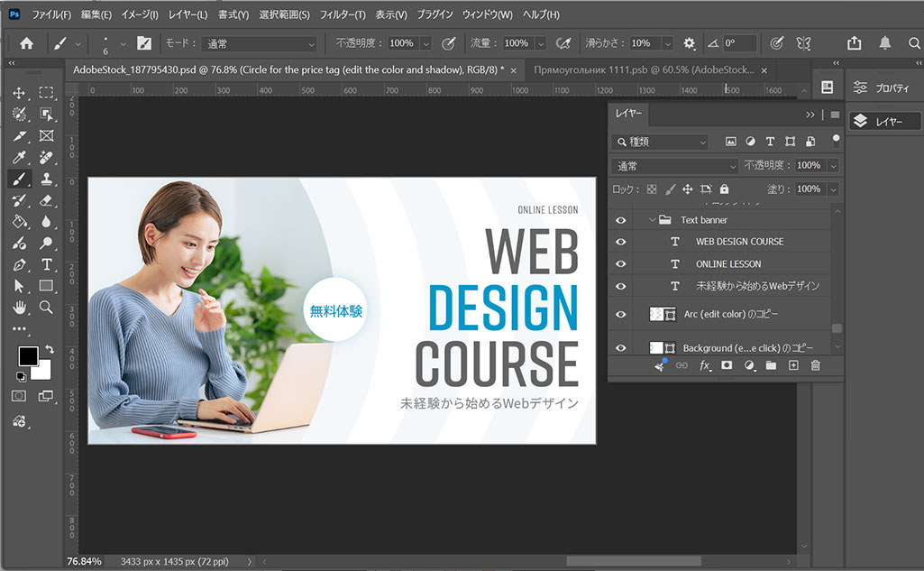This screenshot has width=924, height=571.
Task: Toggle lock transparent pixels
Action: point(651,189)
